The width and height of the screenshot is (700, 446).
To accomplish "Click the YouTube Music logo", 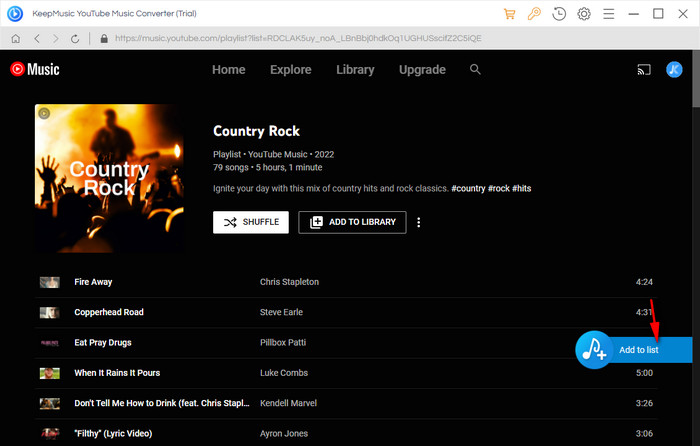I will click(35, 69).
